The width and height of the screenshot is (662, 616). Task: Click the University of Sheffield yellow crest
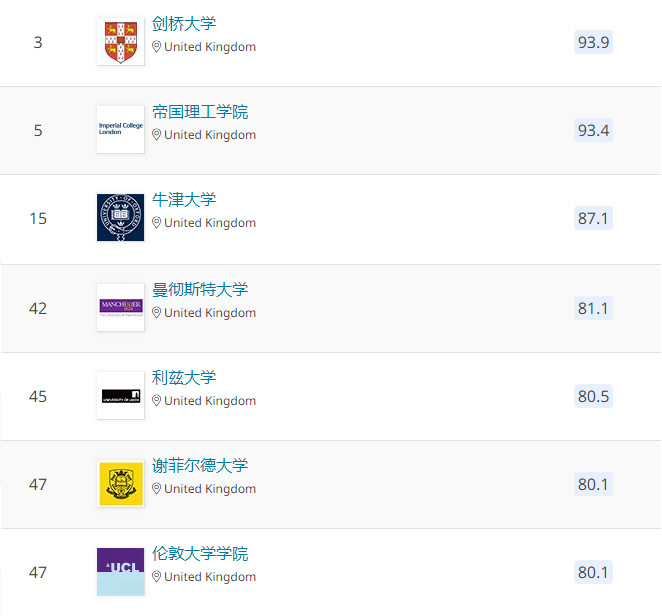(x=120, y=483)
